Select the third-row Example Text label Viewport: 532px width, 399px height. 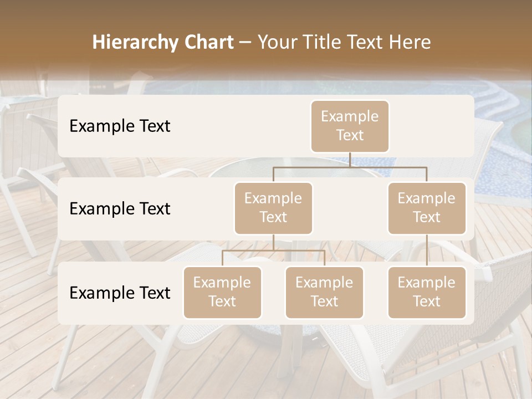tap(119, 293)
